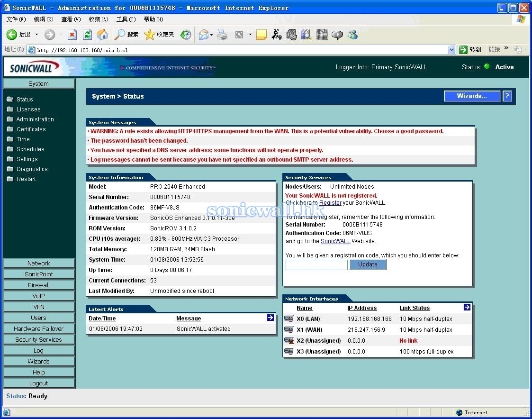This screenshot has width=532, height=419.
Task: Click the Wizards... button
Action: coord(472,96)
